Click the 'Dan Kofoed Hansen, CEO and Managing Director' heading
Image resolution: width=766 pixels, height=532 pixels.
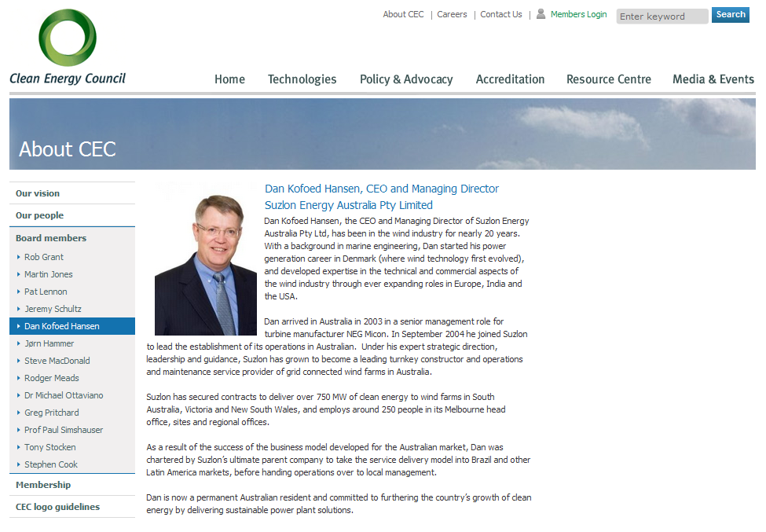tap(382, 189)
